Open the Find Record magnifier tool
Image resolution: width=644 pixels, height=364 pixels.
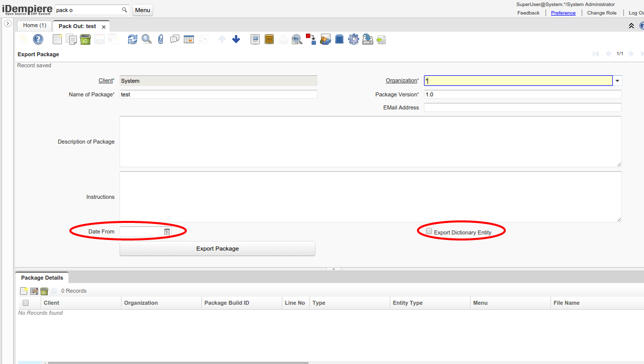(146, 39)
